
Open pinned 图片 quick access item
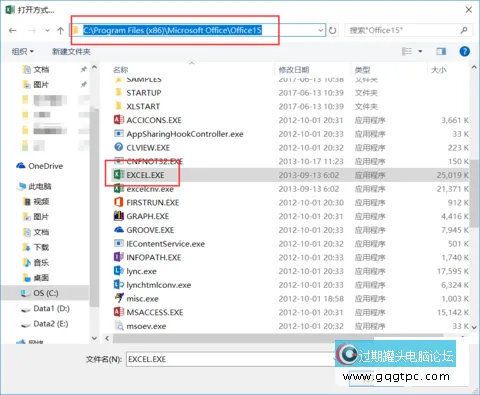pyautogui.click(x=36, y=84)
